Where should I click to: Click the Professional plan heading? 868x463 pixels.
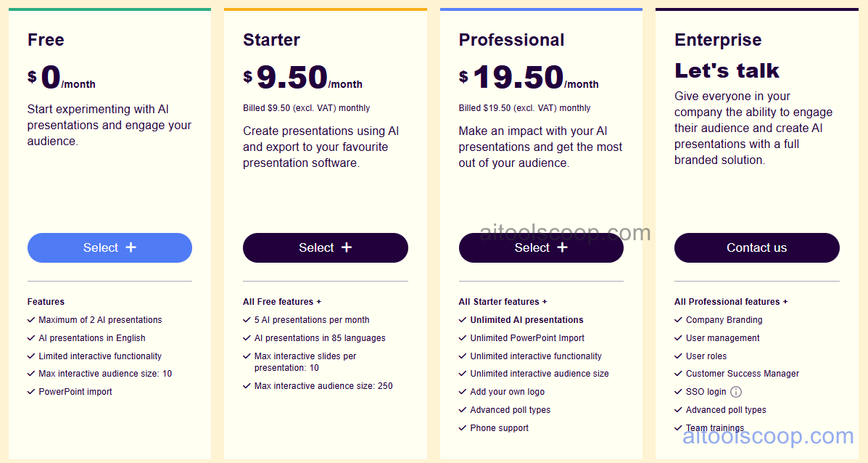(x=511, y=40)
